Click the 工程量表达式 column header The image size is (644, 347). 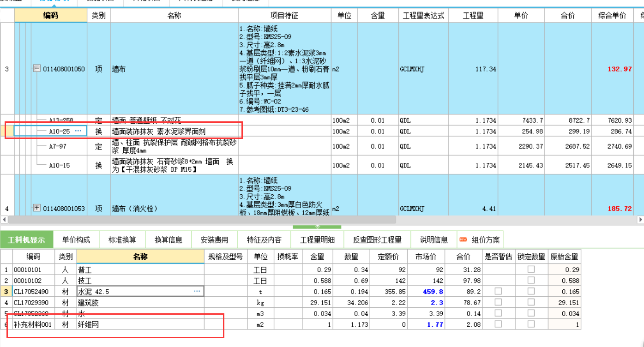(x=423, y=15)
